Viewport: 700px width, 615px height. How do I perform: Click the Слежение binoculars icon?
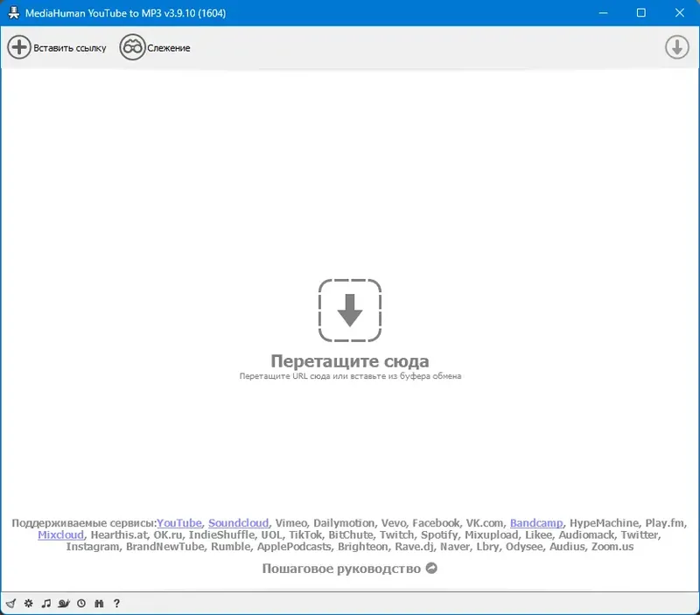[x=132, y=48]
